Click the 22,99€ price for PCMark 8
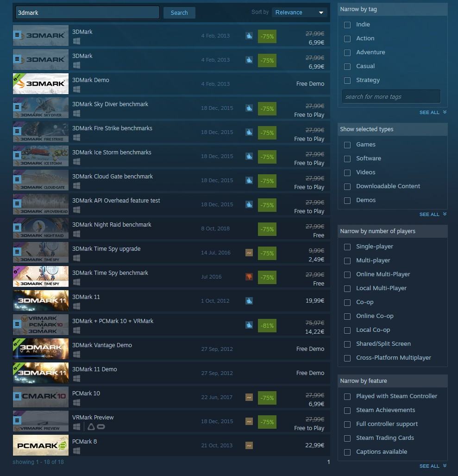This screenshot has height=476, width=458. (315, 445)
